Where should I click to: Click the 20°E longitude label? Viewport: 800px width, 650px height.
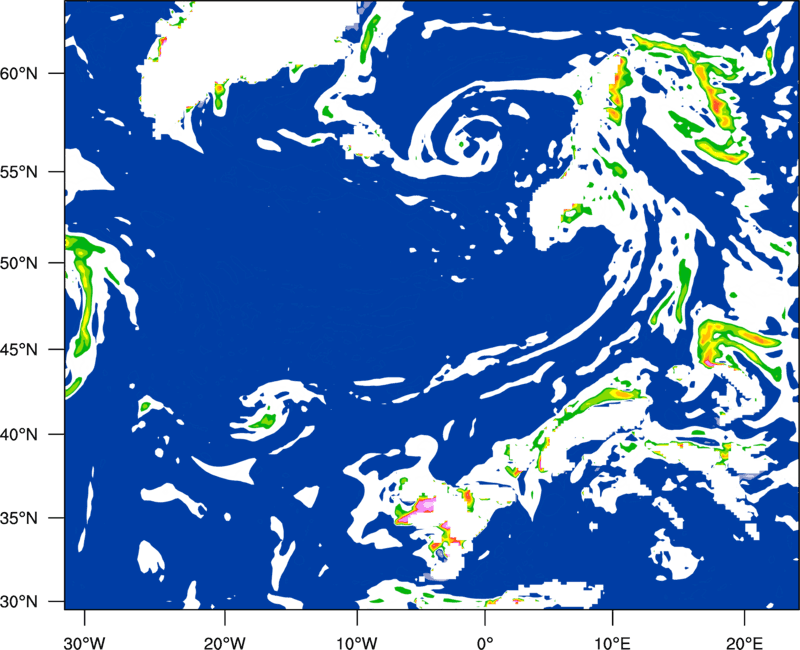(744, 643)
